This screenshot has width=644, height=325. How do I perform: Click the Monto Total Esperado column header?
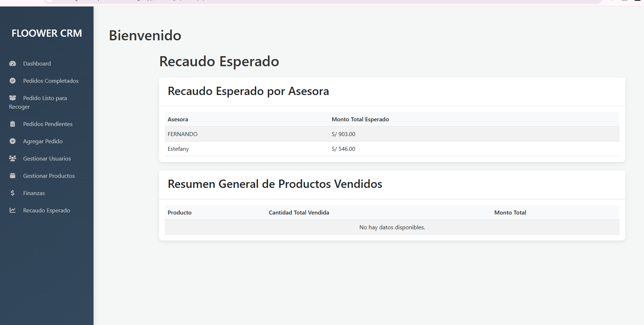[360, 119]
